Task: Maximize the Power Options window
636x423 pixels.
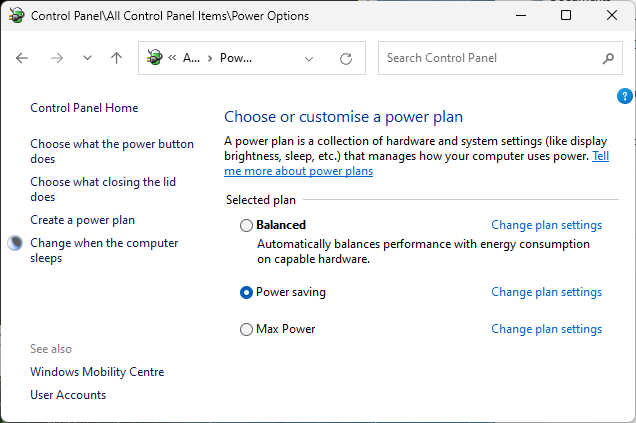Action: (x=566, y=15)
